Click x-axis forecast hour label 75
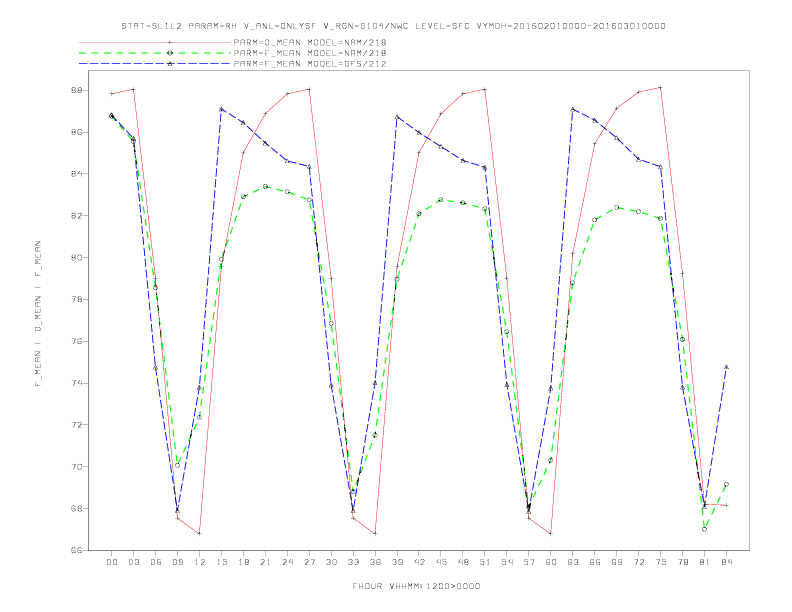792x612 pixels. pos(661,562)
